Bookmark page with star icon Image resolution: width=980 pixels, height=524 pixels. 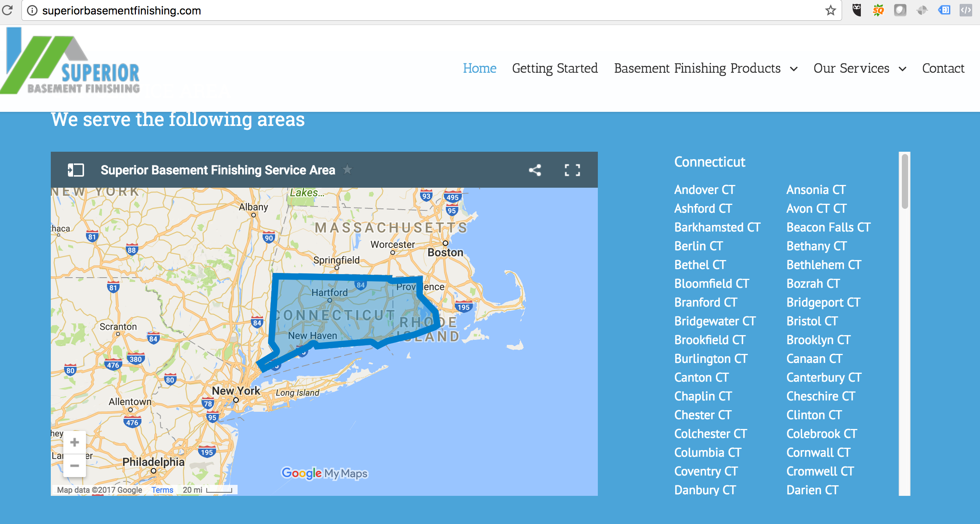tap(830, 11)
